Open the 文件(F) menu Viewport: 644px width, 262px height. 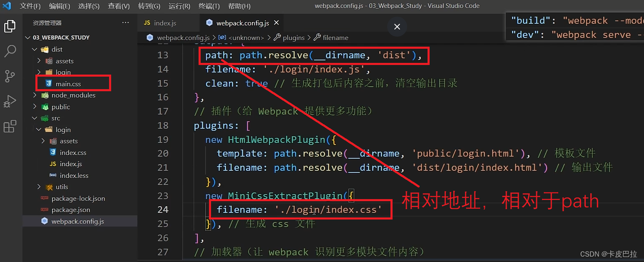click(30, 6)
